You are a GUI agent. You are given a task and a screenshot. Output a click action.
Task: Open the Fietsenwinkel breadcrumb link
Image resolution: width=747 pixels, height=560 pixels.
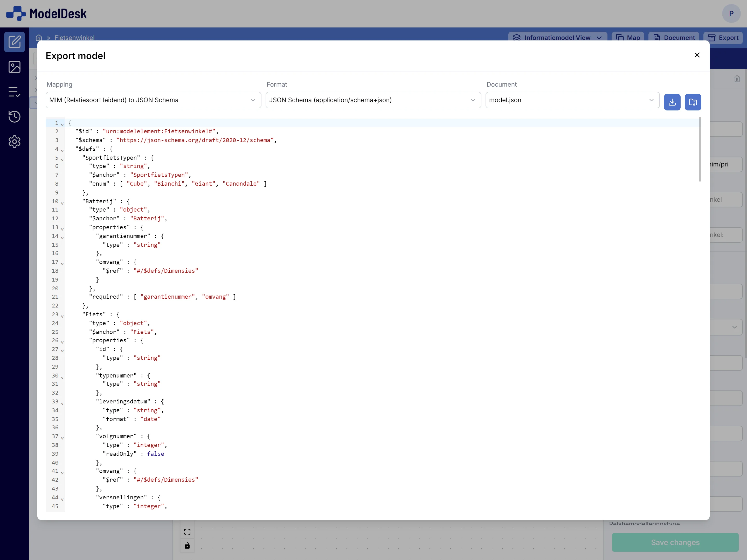click(74, 38)
